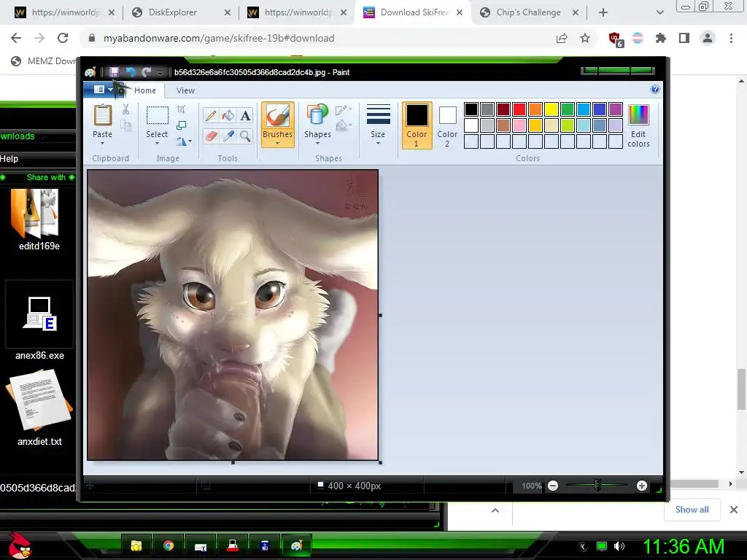Select the Fill with color bucket tool
The width and height of the screenshot is (747, 560).
point(228,116)
